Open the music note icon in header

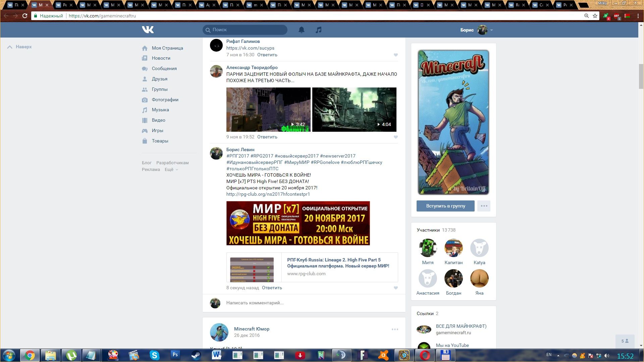(318, 30)
